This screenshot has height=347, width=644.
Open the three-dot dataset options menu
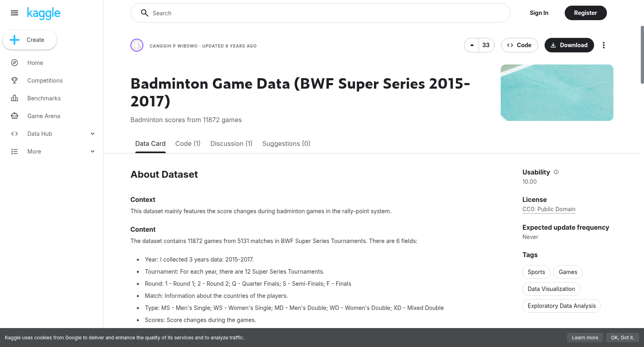603,45
